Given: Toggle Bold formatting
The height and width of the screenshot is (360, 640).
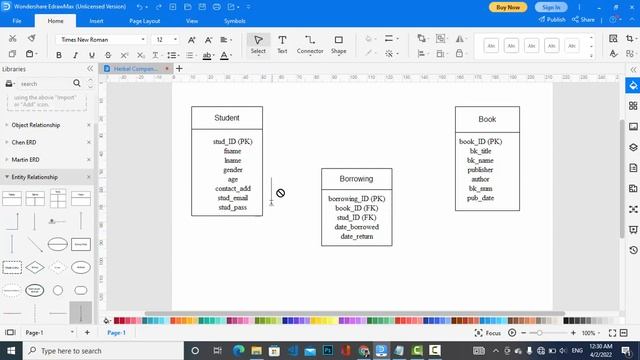Looking at the screenshot, I should [59, 55].
